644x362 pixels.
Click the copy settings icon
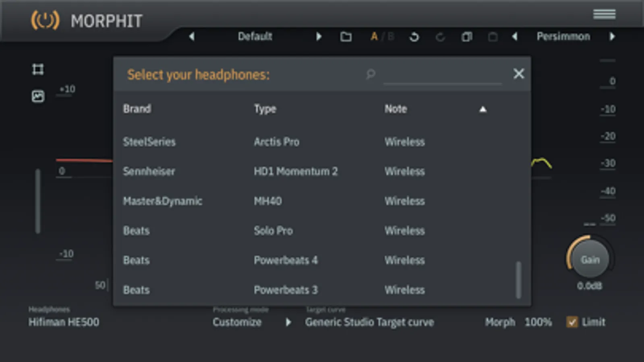(x=467, y=37)
